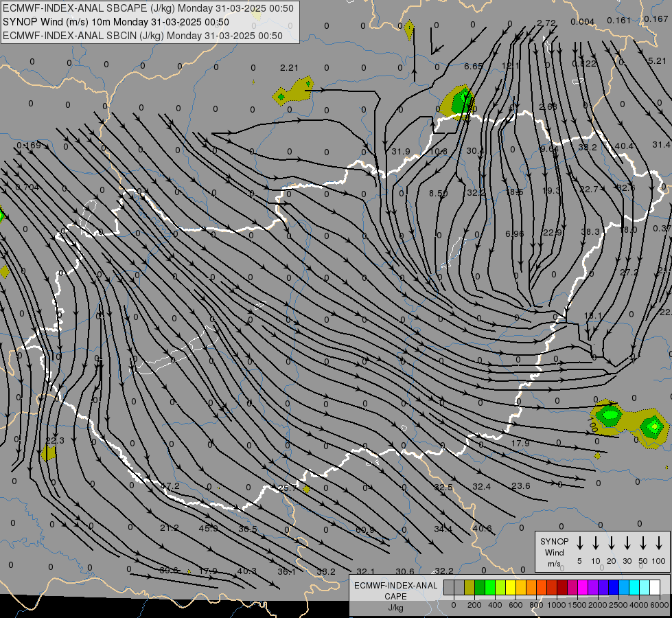Click the map value 2.21

[289, 68]
